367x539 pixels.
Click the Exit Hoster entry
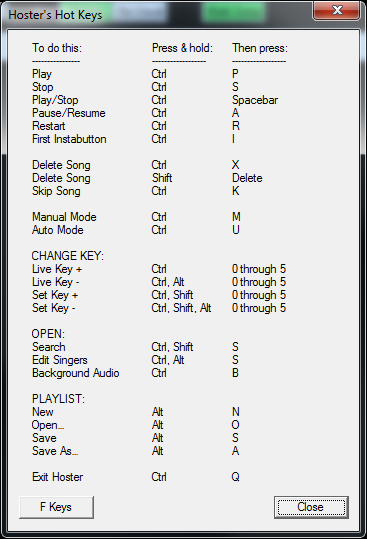coord(58,477)
